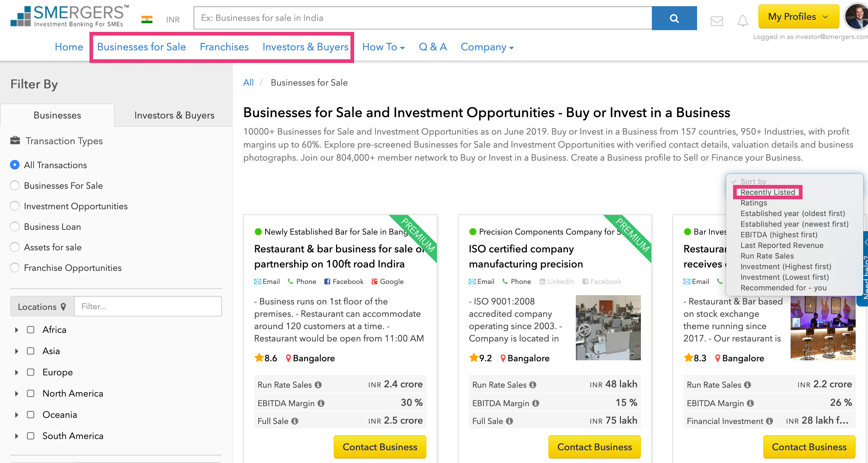Switch to Investors & Buyers filter tab

pyautogui.click(x=174, y=115)
